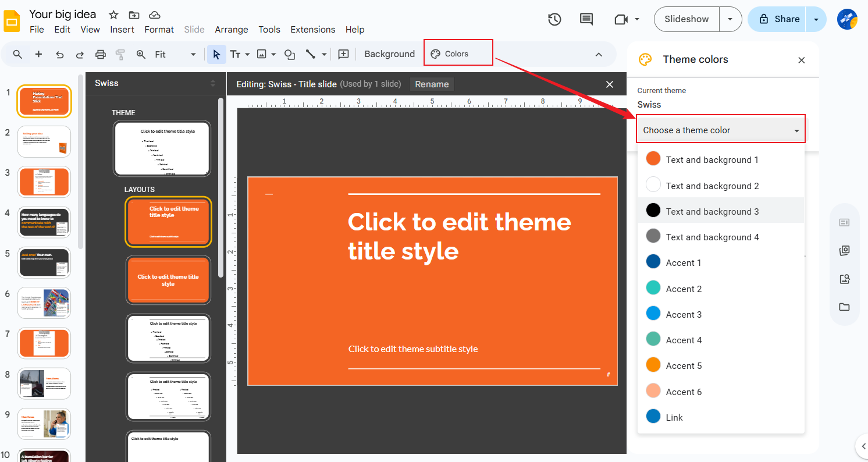Click the Rename button for the Swiss theme
The width and height of the screenshot is (868, 462).
(x=431, y=84)
